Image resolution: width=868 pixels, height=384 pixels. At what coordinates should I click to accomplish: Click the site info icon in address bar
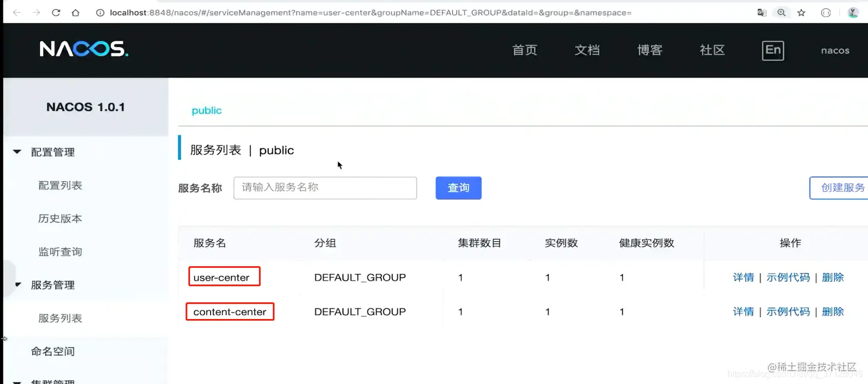click(x=101, y=13)
